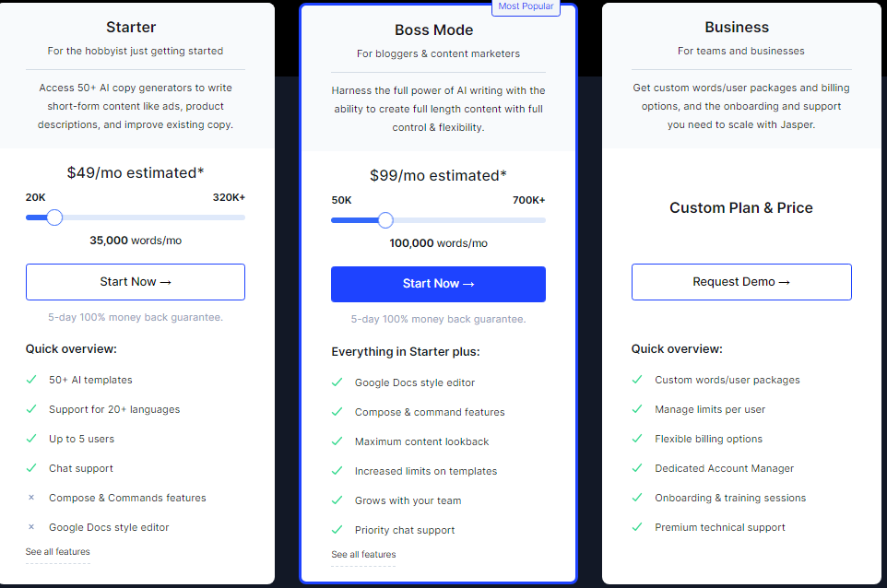Click the checkmark beside Up to 5 users
The width and height of the screenshot is (887, 588).
click(x=31, y=439)
